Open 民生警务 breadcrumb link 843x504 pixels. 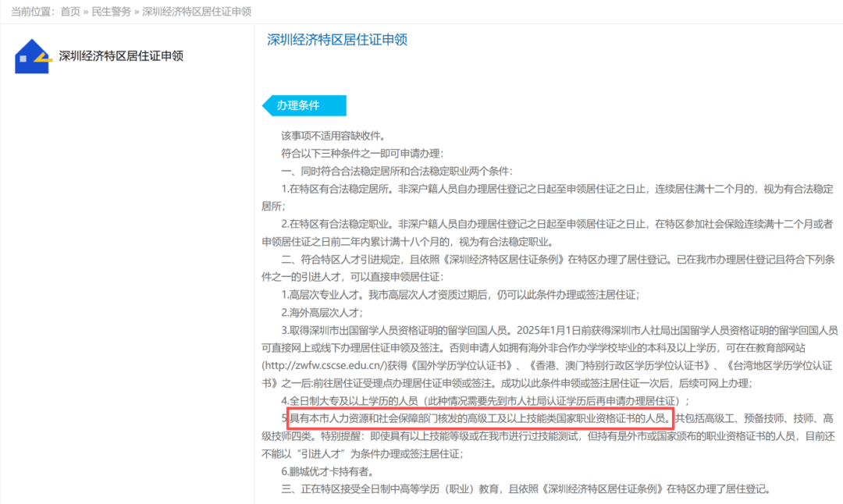[x=112, y=11]
